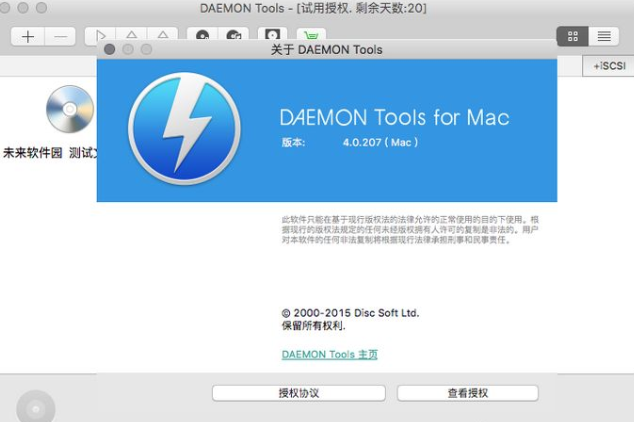Click the first eject triangle toolbar icon

tap(131, 35)
